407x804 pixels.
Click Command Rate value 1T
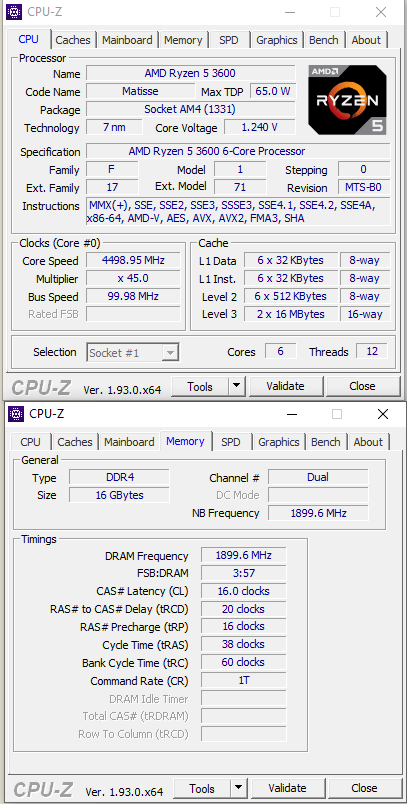pos(243,680)
